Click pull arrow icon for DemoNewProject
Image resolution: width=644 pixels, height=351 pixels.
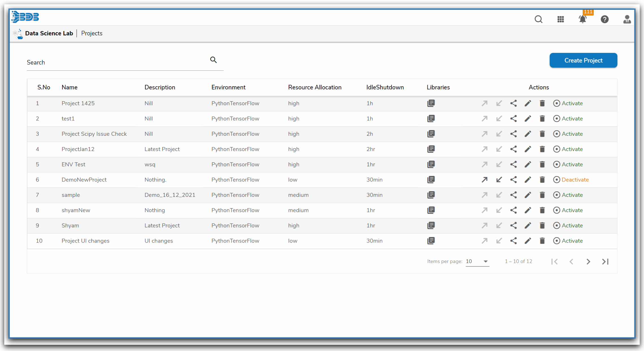[x=499, y=180]
